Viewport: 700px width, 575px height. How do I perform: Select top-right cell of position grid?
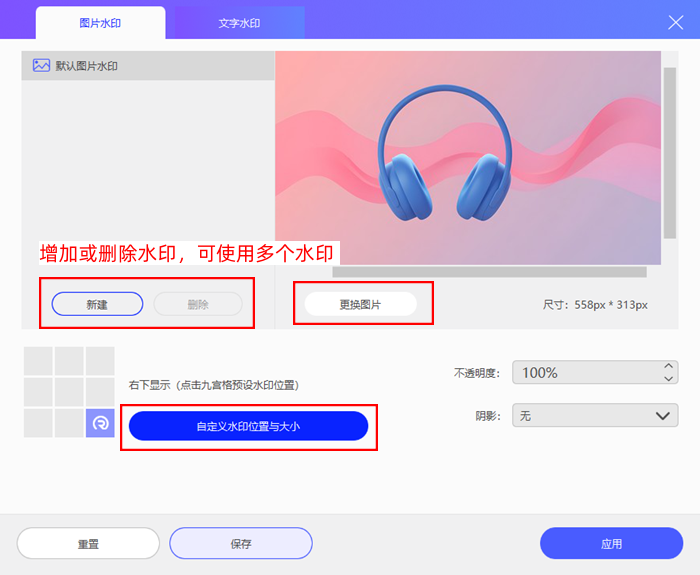(x=100, y=361)
